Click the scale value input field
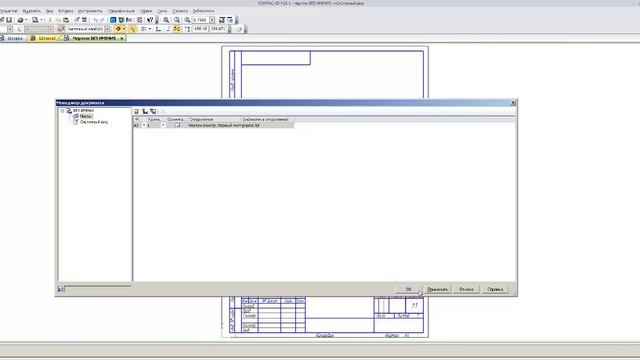The height and width of the screenshot is (360, 640). [x=200, y=20]
